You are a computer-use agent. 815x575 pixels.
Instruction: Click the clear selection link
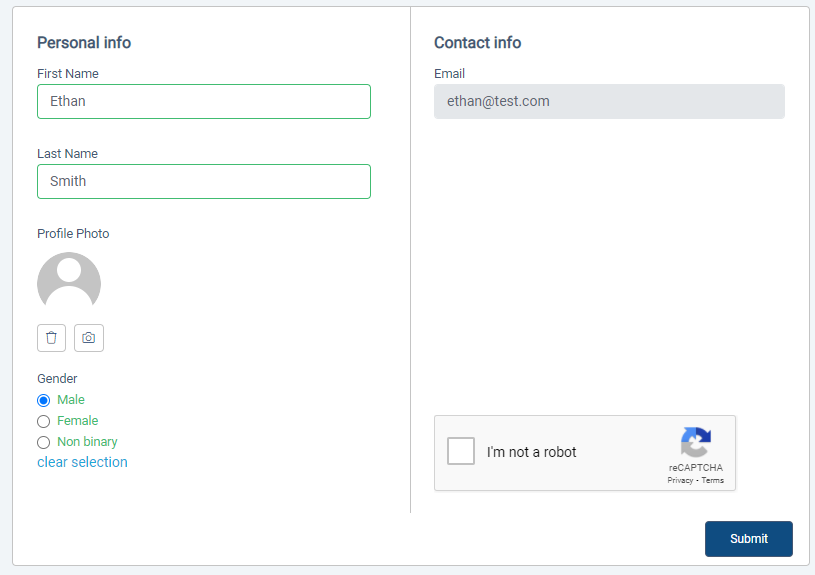pos(82,462)
